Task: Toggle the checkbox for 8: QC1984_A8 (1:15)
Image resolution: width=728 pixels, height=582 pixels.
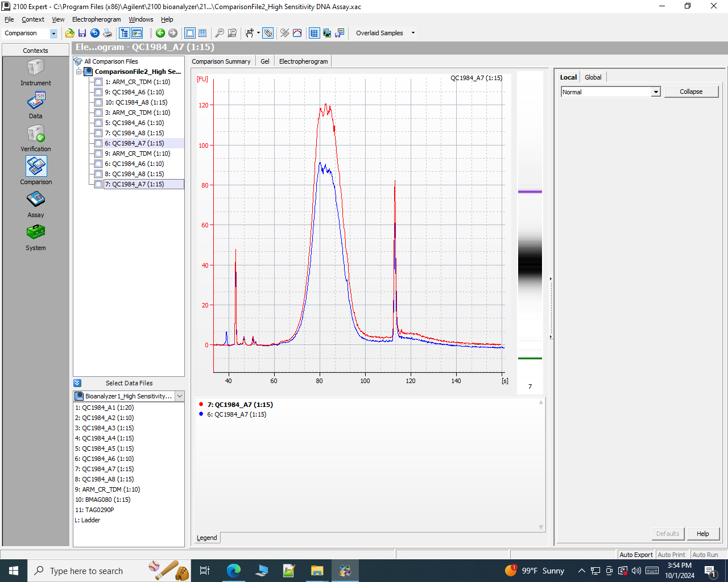Action: point(98,174)
